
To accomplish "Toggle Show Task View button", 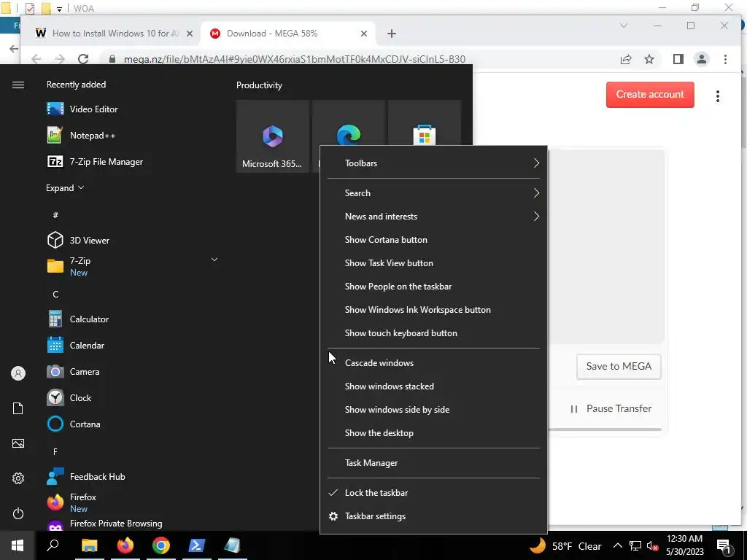I will coord(389,263).
